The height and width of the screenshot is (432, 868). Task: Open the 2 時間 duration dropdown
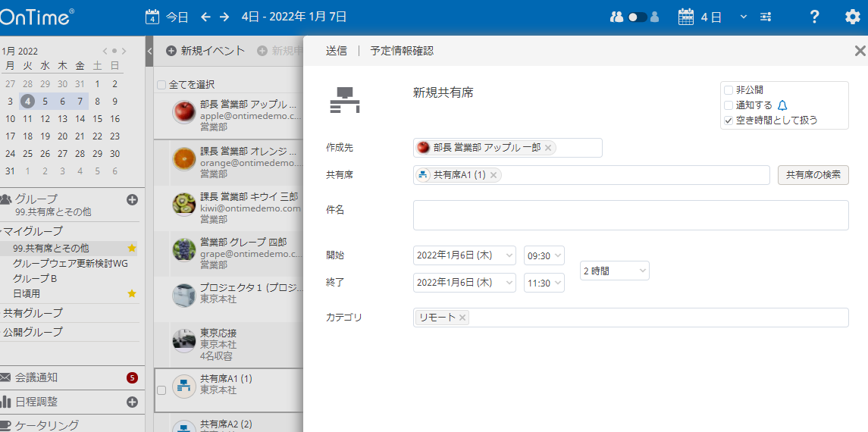(615, 271)
